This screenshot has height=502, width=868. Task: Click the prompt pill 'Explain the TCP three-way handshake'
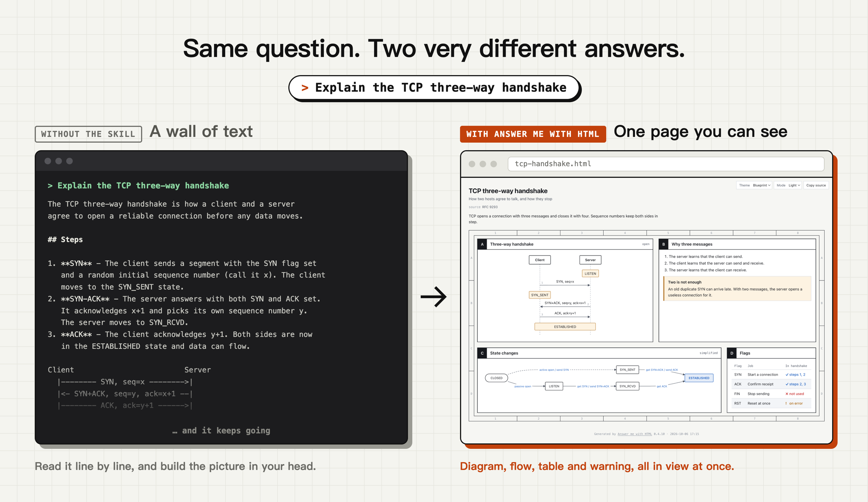[434, 88]
